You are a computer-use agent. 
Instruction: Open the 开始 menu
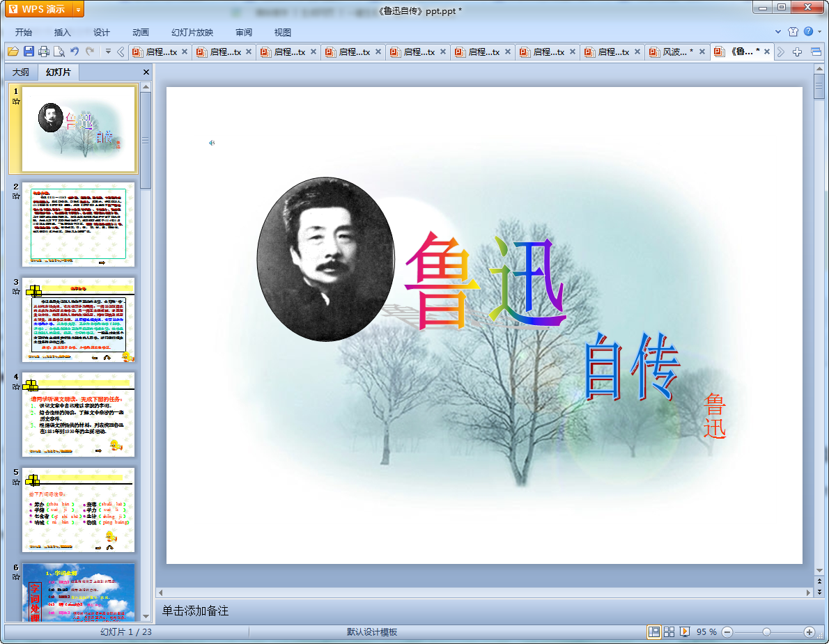[23, 32]
